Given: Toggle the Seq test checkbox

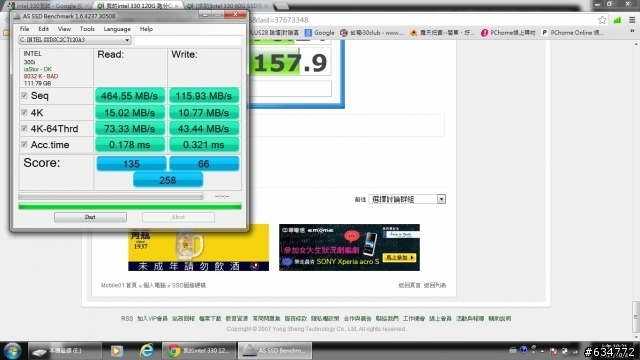Looking at the screenshot, I should click(24, 95).
